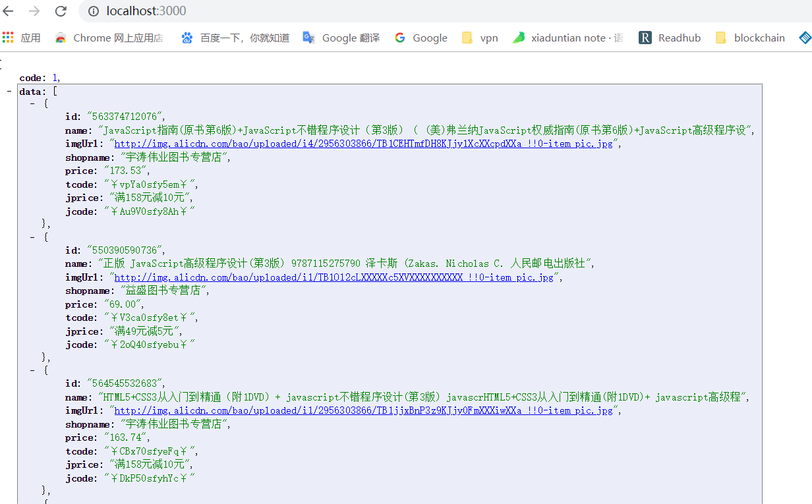Click the "code: 1" line
The height and width of the screenshot is (504, 812).
point(40,78)
